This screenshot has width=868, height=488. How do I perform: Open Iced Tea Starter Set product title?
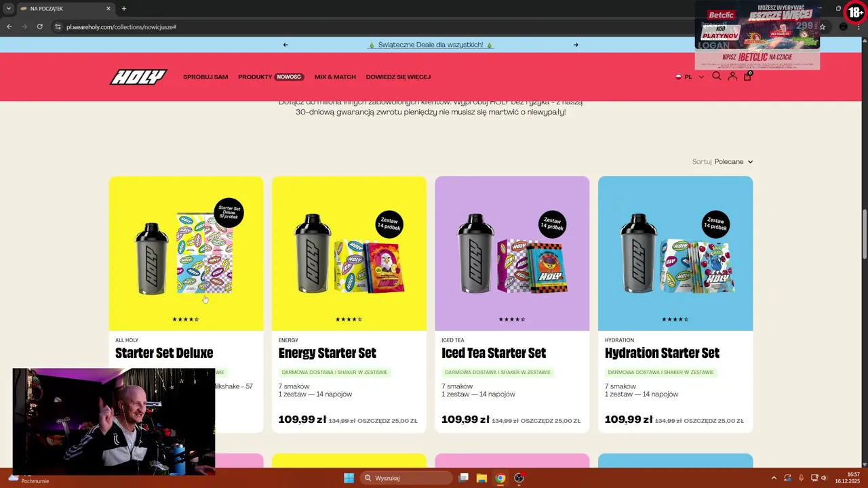pos(494,353)
